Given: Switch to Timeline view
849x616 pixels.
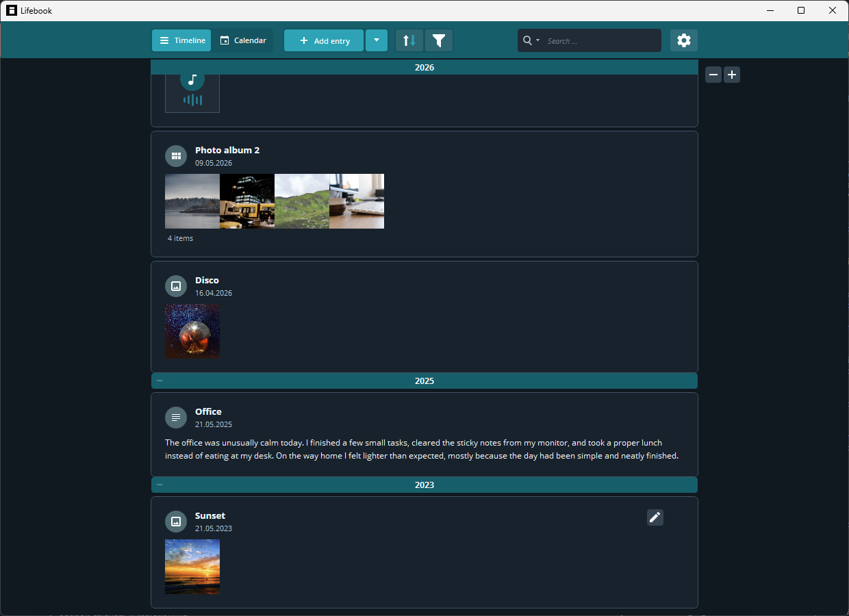Looking at the screenshot, I should tap(181, 40).
